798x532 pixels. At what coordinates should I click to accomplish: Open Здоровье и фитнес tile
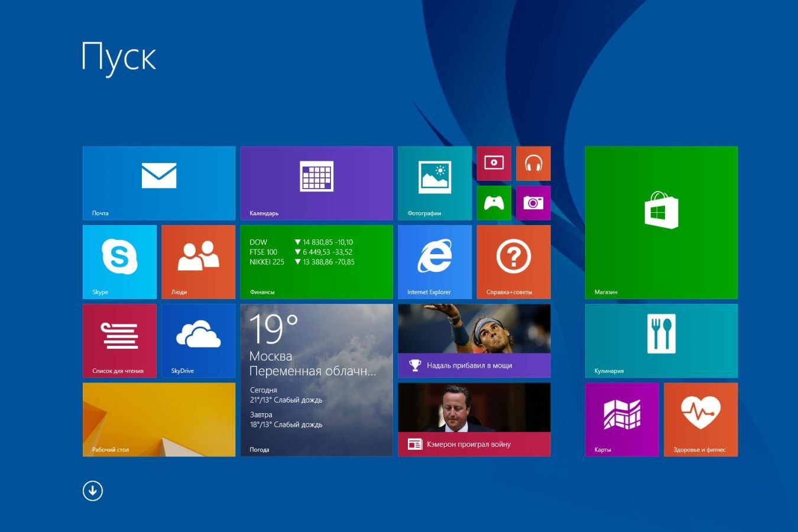pyautogui.click(x=701, y=420)
